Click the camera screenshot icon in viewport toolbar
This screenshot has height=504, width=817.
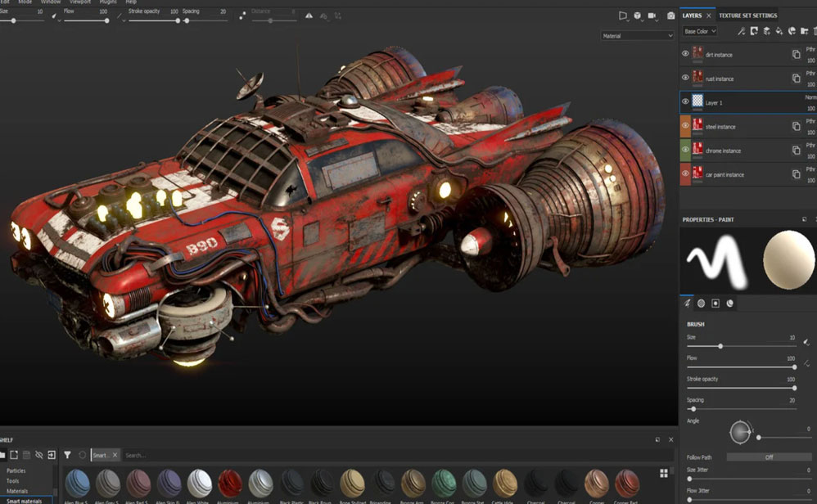click(x=670, y=16)
